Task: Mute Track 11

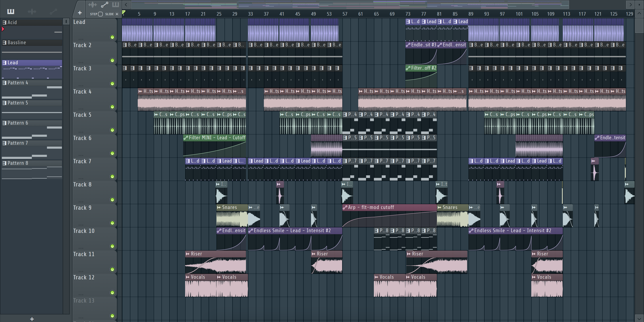Action: coord(112,269)
